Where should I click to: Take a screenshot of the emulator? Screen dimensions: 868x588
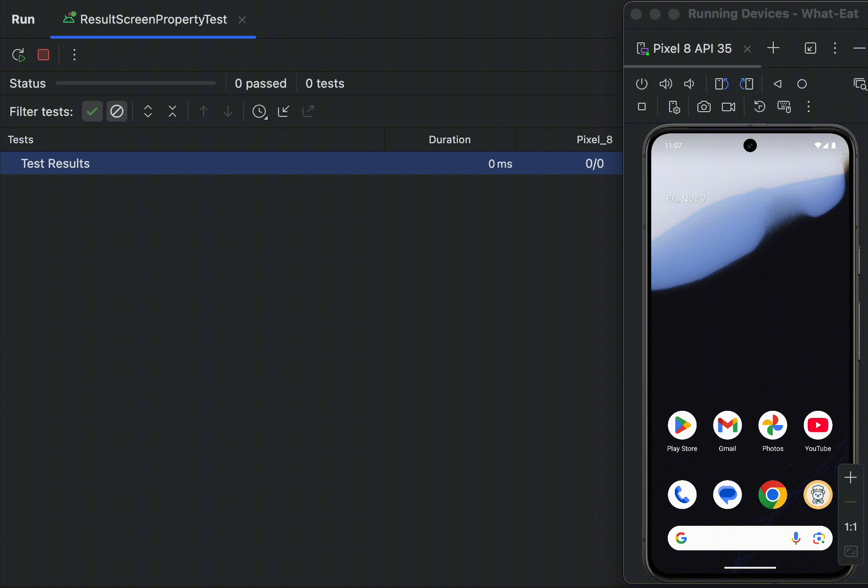click(704, 107)
